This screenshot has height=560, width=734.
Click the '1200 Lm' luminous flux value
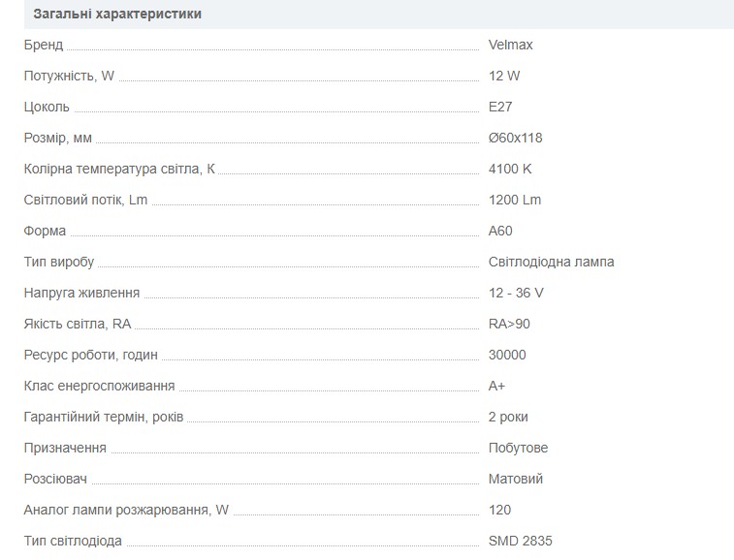[515, 200]
